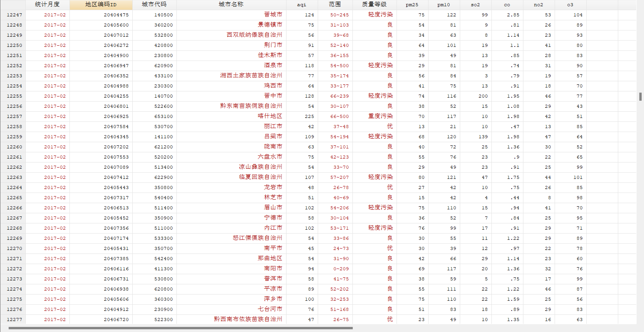Image resolution: width=644 pixels, height=332 pixels.
Task: Click the 重度污染 quality cell
Action: pyautogui.click(x=375, y=116)
